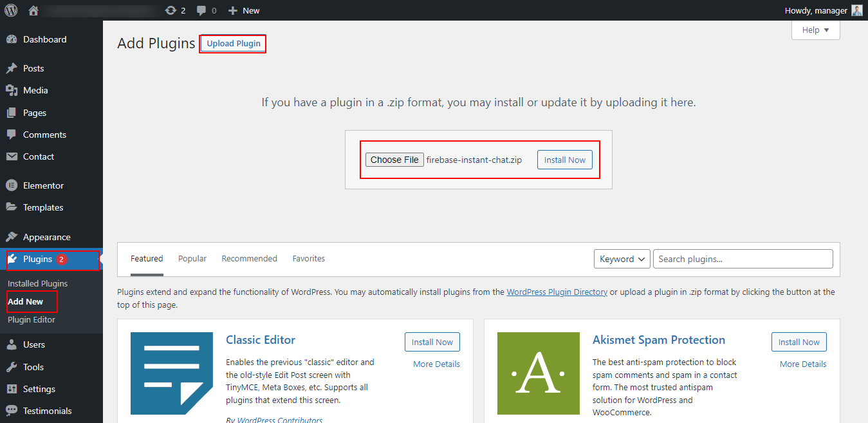Open the manager avatar in top bar
Screen dimensions: 868x423
pos(856,10)
